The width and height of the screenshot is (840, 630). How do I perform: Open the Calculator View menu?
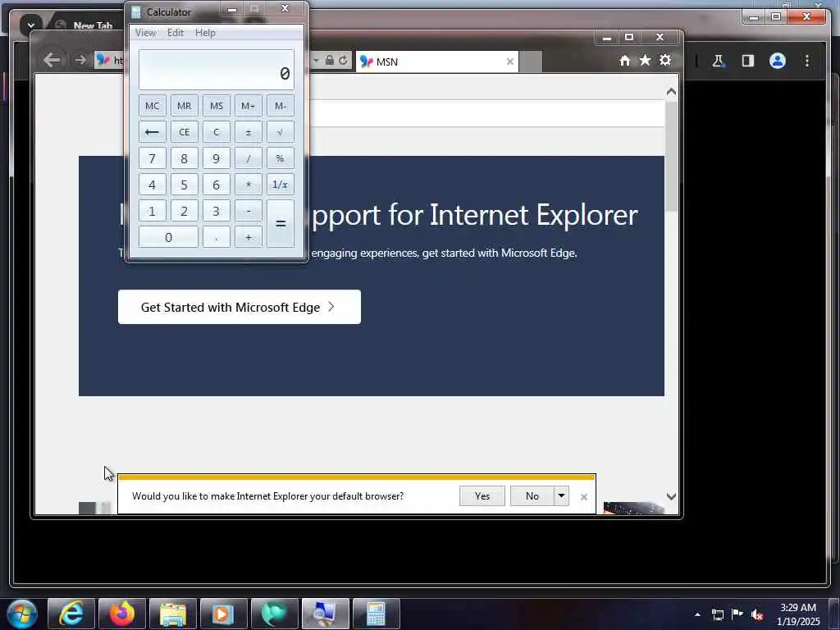pyautogui.click(x=145, y=33)
